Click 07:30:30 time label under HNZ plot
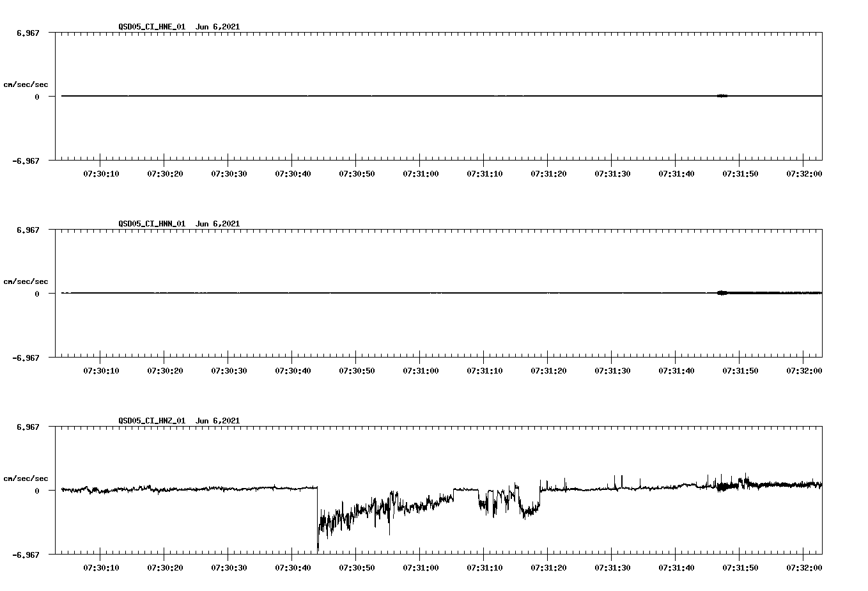Screen dimensions: 868x591 point(229,567)
